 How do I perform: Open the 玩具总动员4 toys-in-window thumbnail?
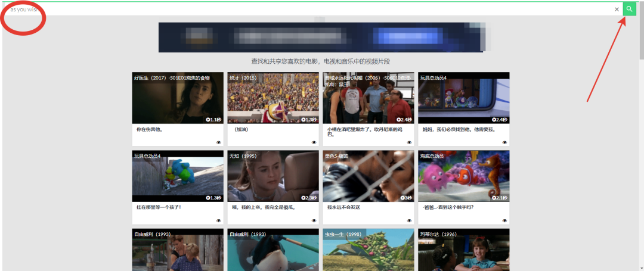coord(464,98)
